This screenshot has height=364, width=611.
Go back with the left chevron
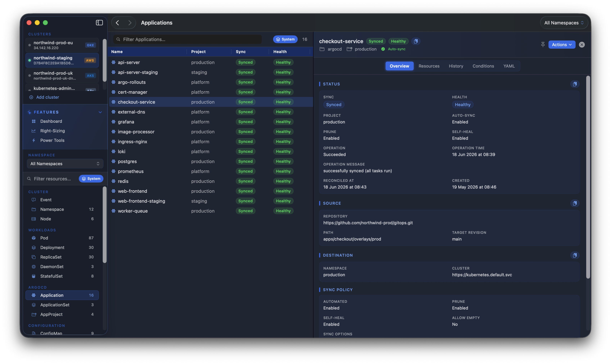coord(118,23)
